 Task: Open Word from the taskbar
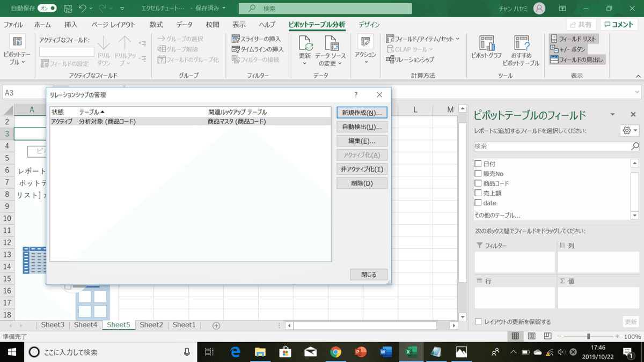pyautogui.click(x=385, y=352)
